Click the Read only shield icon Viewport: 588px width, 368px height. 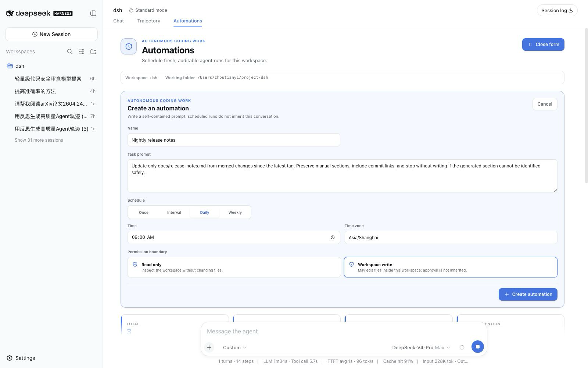(135, 265)
